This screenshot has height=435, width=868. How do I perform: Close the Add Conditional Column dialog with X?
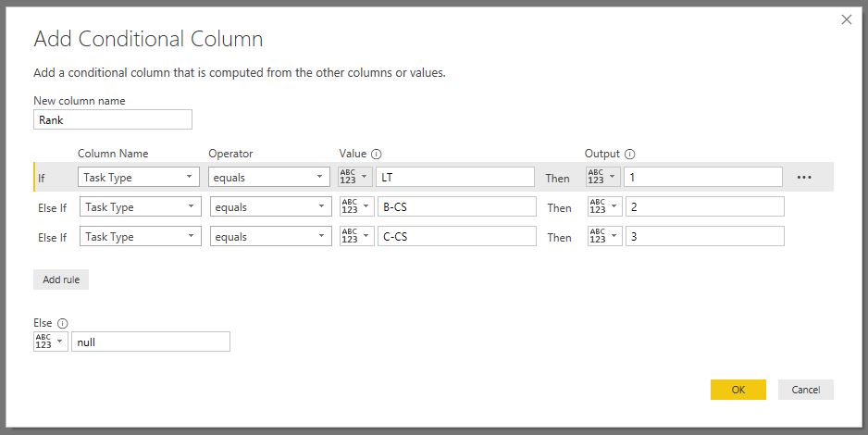tap(847, 20)
